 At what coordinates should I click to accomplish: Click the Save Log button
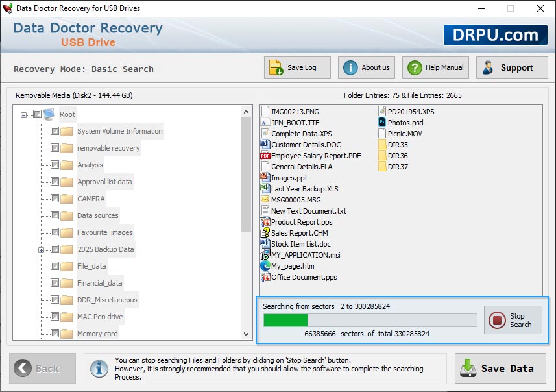[297, 67]
